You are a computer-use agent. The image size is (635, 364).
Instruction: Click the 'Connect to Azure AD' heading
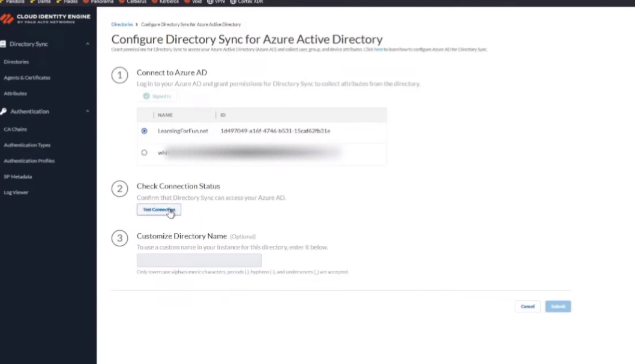coord(172,73)
